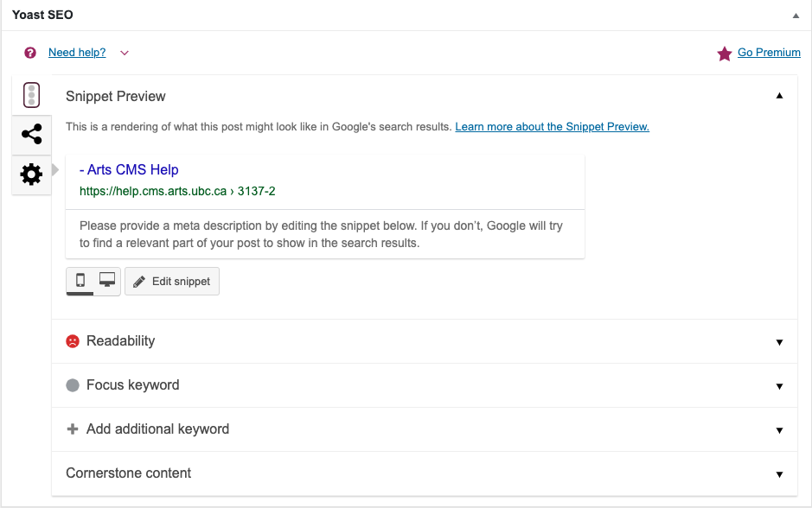Image resolution: width=812 pixels, height=508 pixels.
Task: Expand the Cornerstone content section
Action: point(779,474)
